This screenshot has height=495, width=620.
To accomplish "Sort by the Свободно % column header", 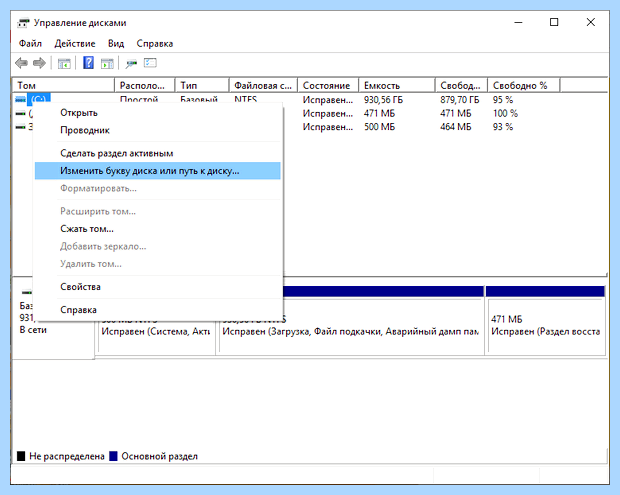I will 524,85.
